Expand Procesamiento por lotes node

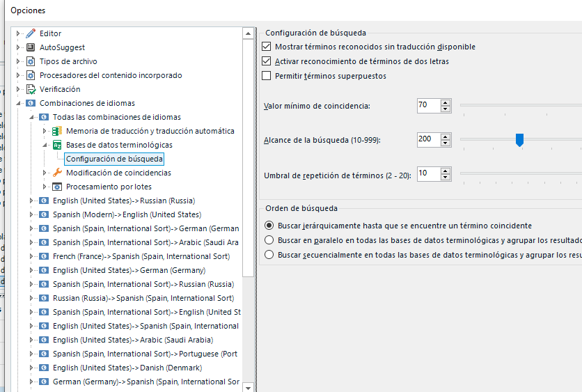click(x=44, y=187)
